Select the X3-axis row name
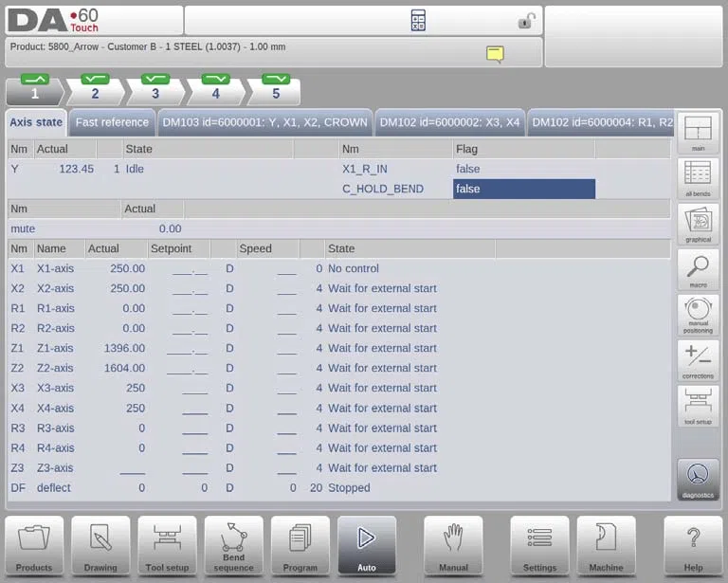The image size is (728, 583). [x=55, y=389]
